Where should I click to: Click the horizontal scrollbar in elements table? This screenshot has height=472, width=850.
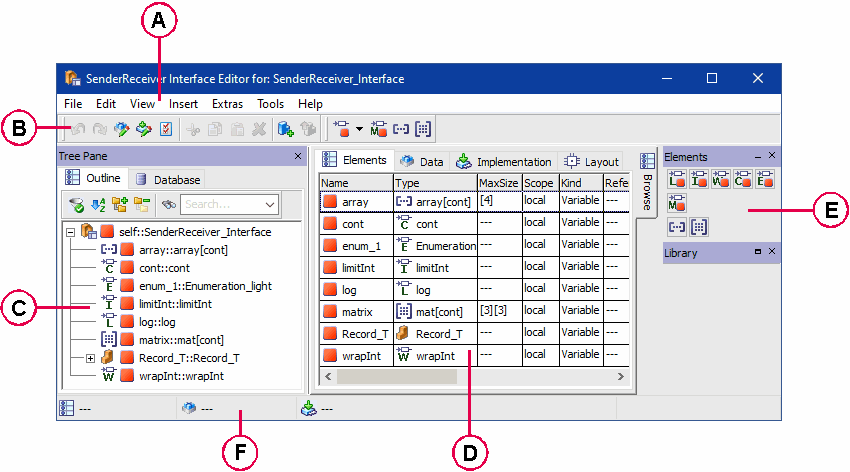pyautogui.click(x=397, y=376)
